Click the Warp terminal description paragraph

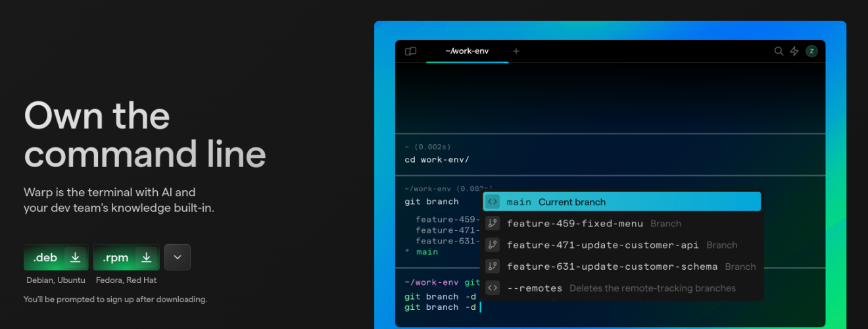click(119, 200)
